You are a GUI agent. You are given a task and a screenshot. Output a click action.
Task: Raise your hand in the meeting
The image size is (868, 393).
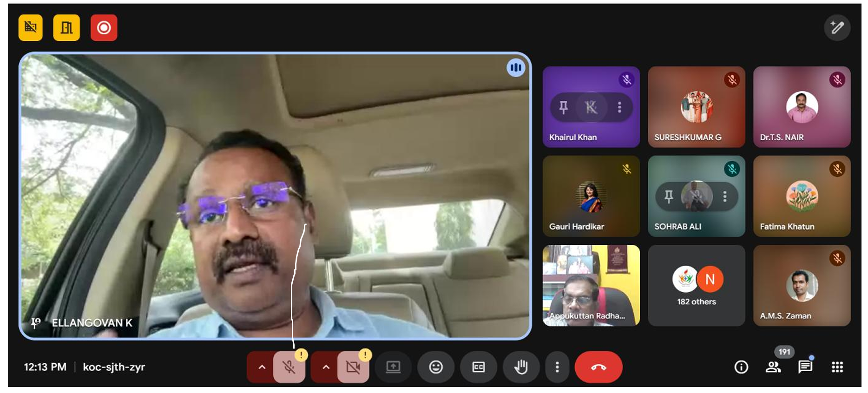521,367
